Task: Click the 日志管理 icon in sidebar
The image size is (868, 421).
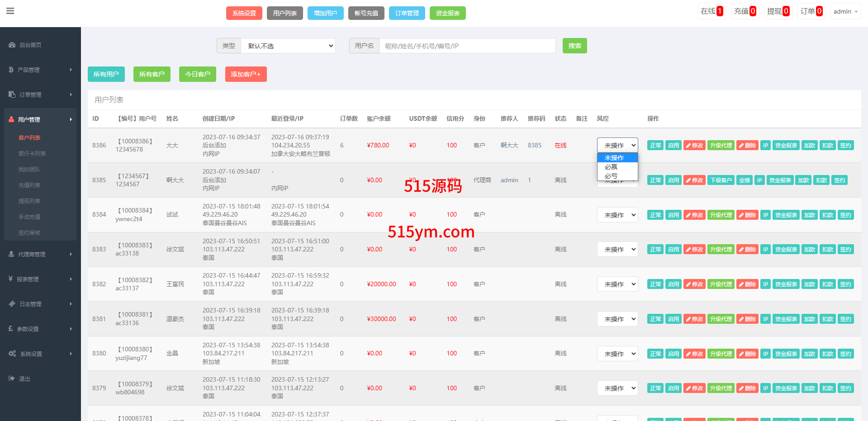Action: tap(12, 304)
